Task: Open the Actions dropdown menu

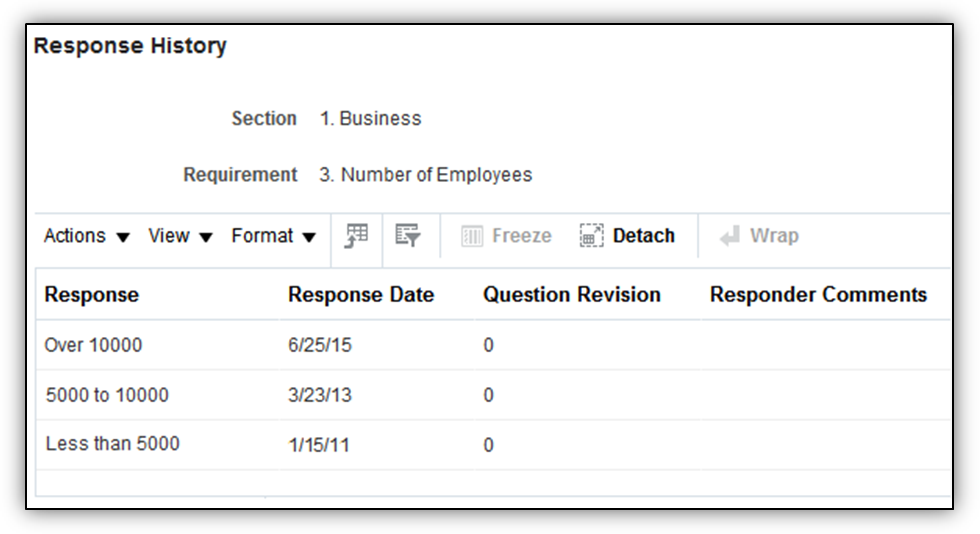Action: 87,236
